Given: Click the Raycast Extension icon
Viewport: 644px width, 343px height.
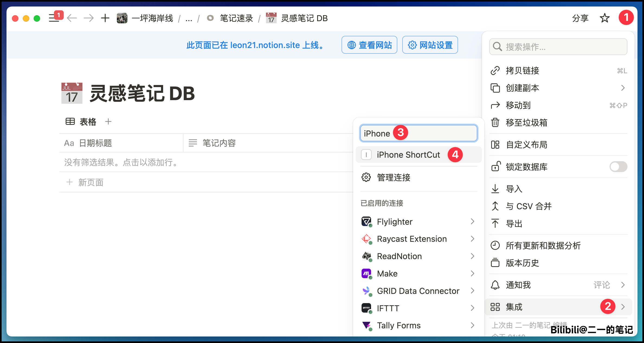Looking at the screenshot, I should pos(366,239).
